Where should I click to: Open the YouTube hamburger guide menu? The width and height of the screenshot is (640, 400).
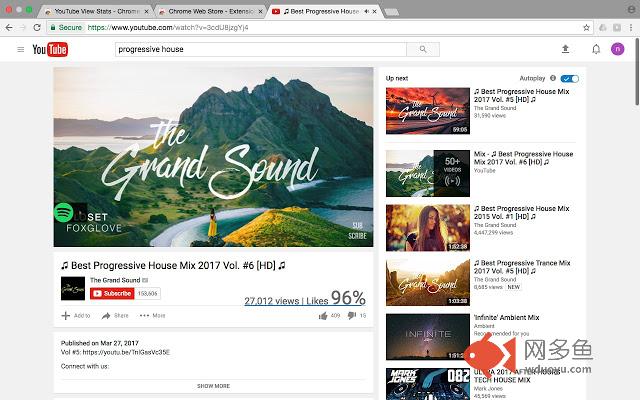pos(20,49)
